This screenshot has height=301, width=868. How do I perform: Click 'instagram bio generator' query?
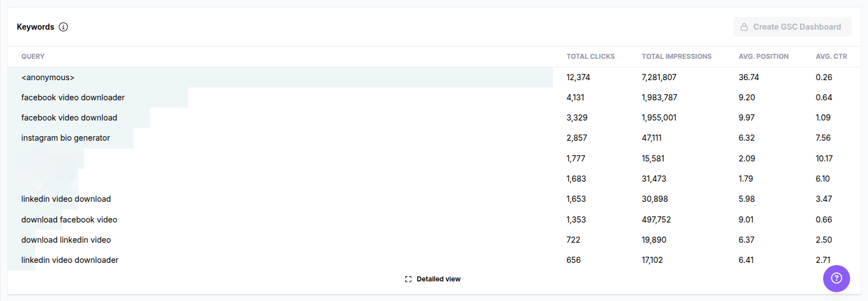coord(66,138)
